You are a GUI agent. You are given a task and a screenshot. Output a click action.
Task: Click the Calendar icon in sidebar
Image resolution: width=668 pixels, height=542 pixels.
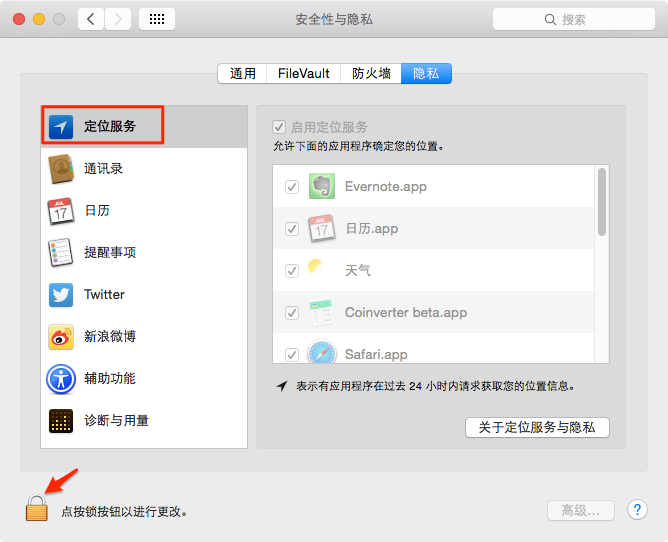tap(60, 211)
